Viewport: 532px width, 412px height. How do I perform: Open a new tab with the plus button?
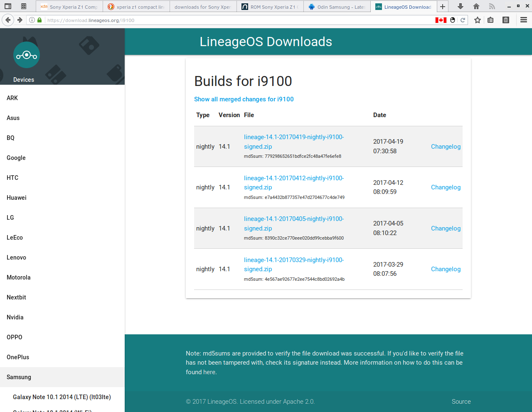tap(443, 7)
